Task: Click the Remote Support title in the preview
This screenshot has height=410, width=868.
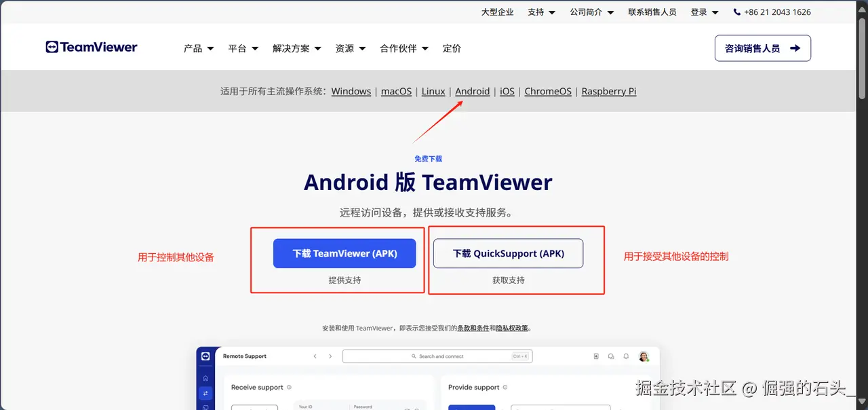Action: [x=245, y=356]
